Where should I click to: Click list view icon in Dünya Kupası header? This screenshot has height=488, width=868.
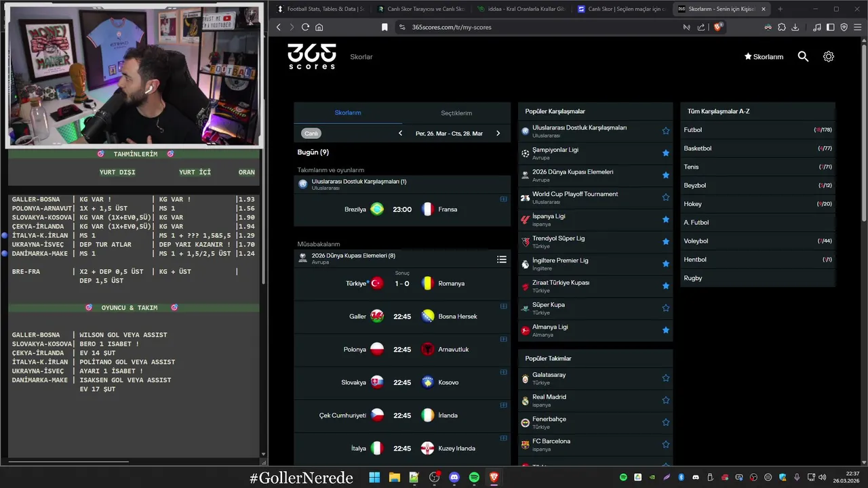tap(502, 259)
